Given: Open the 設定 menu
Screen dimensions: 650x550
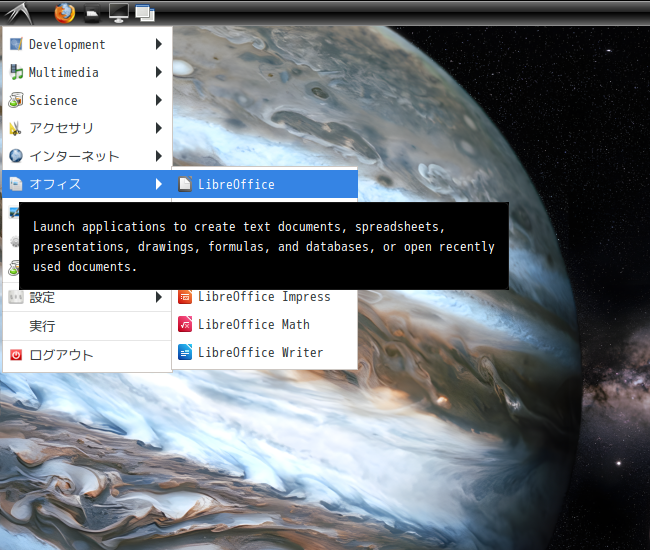Looking at the screenshot, I should point(87,297).
